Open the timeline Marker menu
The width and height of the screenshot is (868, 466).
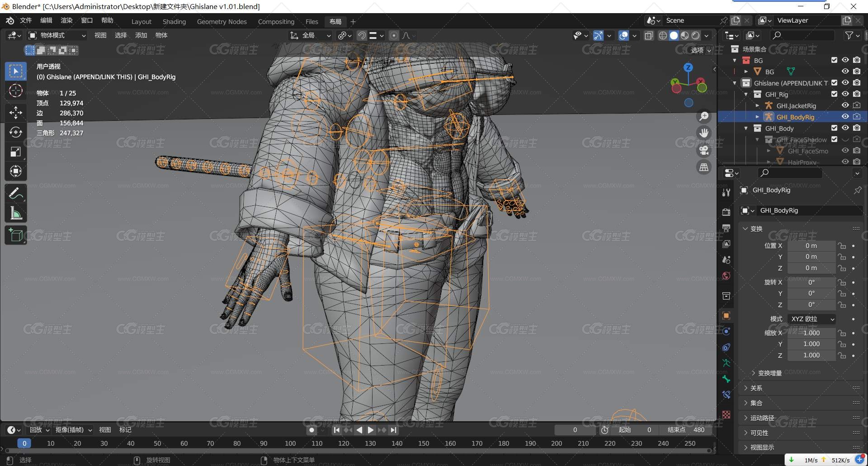[125, 430]
